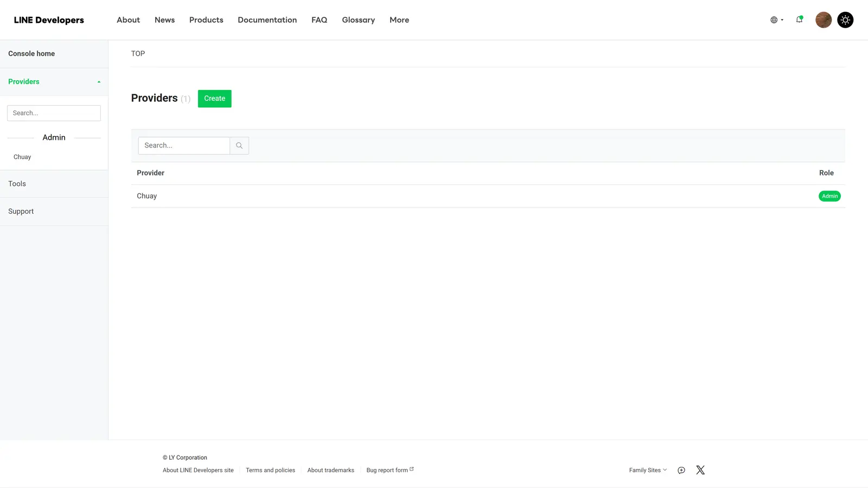Open Terms and policies link
This screenshot has height=488, width=868.
270,470
